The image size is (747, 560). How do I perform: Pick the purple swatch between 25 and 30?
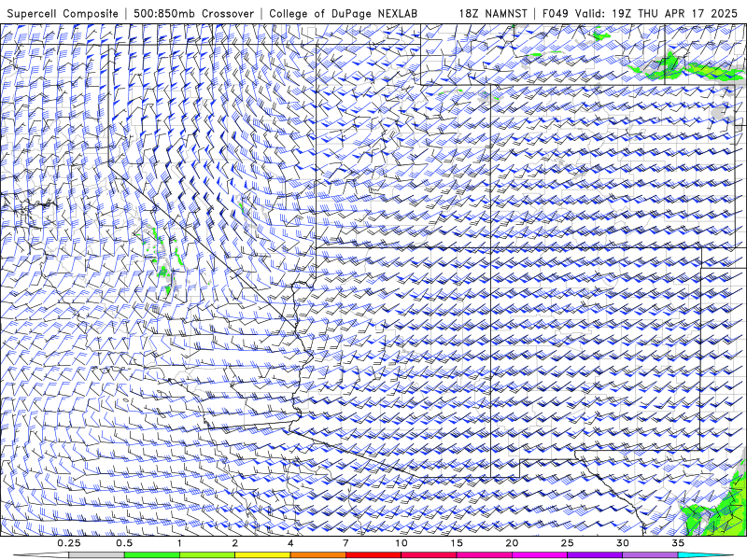(595, 555)
